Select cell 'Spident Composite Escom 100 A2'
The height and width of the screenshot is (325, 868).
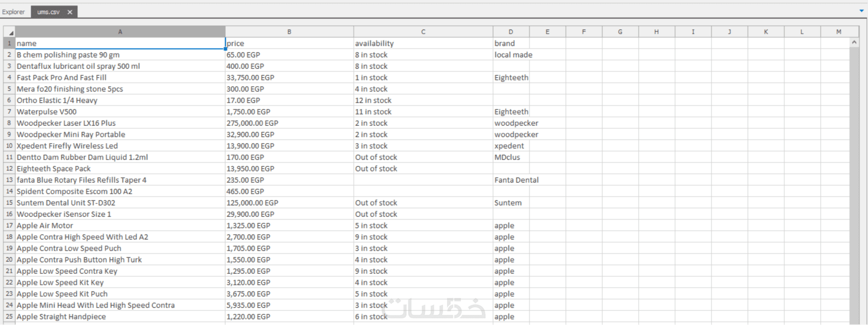click(x=120, y=191)
